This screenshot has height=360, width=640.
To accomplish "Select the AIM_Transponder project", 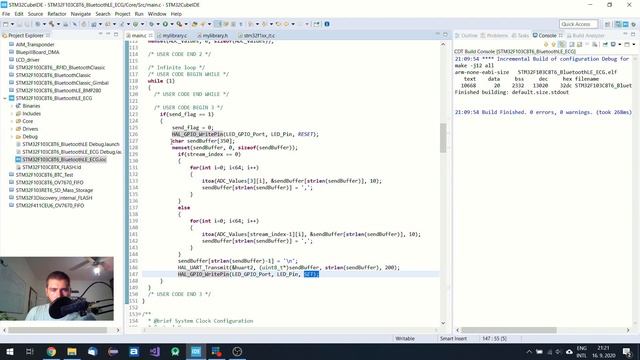I will [x=35, y=44].
